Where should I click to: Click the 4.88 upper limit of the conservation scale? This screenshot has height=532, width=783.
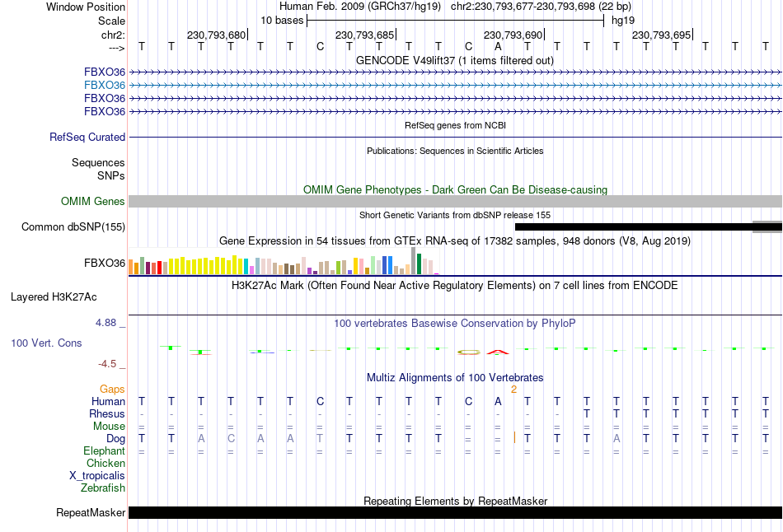coord(105,323)
